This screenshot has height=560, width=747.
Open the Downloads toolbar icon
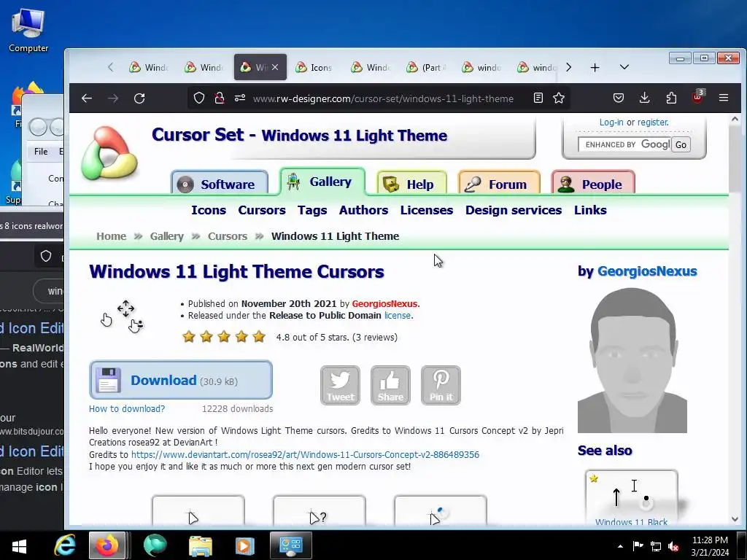tap(645, 98)
